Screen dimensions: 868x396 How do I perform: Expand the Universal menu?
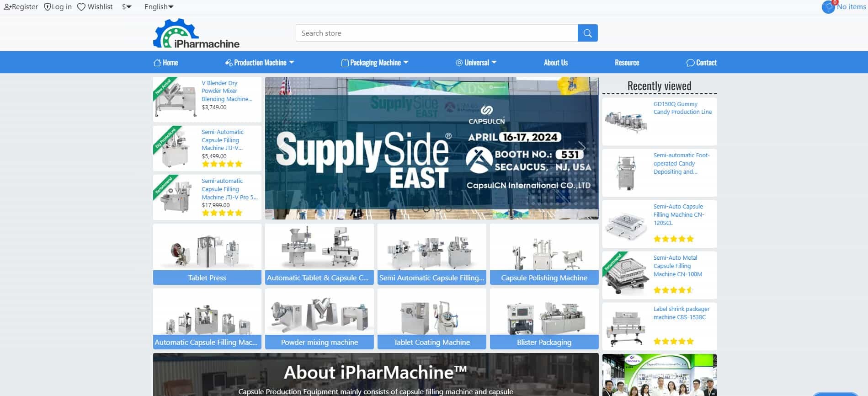pos(476,63)
